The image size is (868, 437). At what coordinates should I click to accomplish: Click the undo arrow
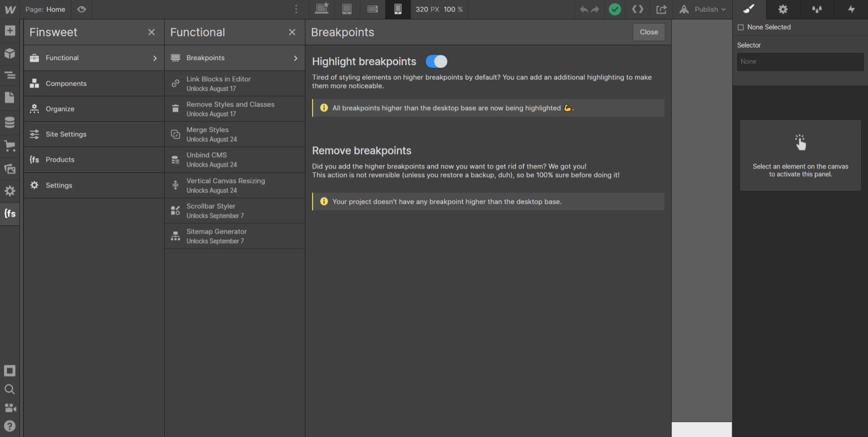coord(584,9)
